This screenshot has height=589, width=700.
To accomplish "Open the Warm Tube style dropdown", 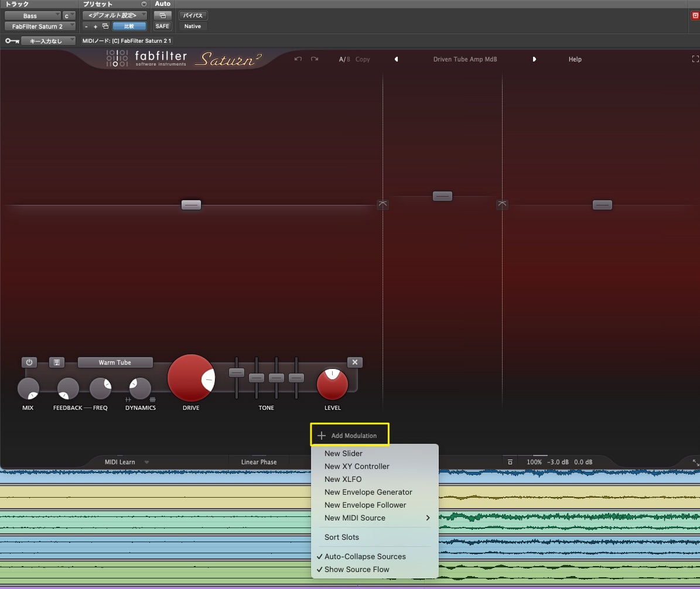I will [x=115, y=362].
